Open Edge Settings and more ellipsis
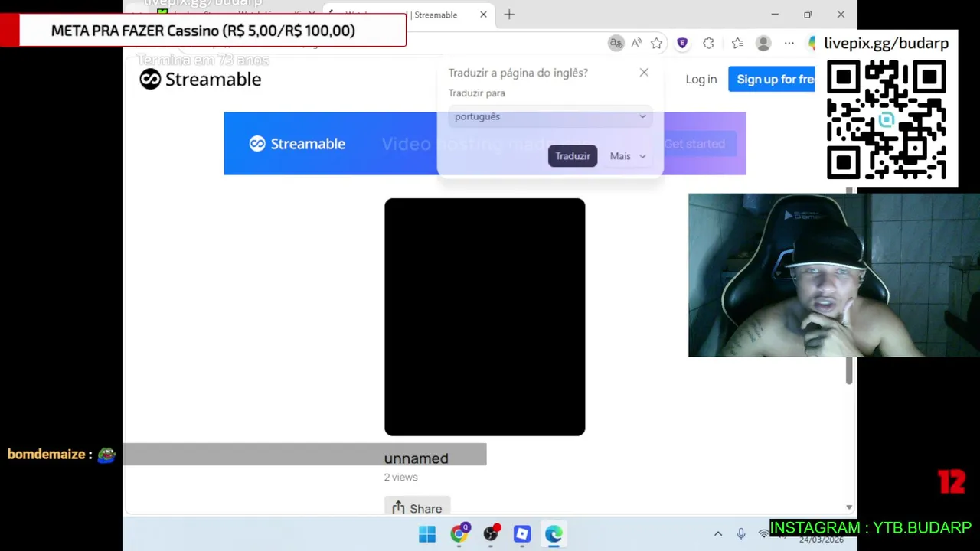The image size is (980, 551). [x=789, y=44]
